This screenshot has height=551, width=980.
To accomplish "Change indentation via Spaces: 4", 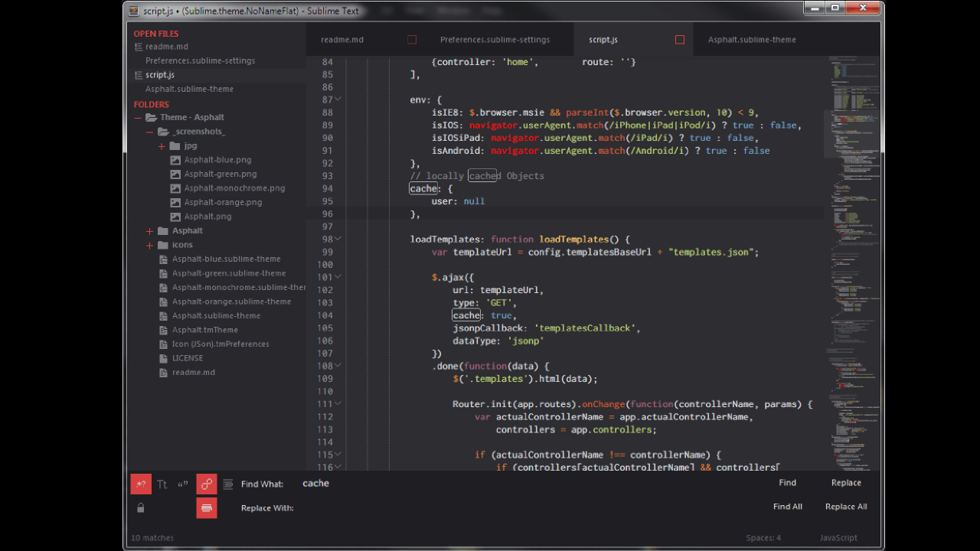I will click(764, 538).
